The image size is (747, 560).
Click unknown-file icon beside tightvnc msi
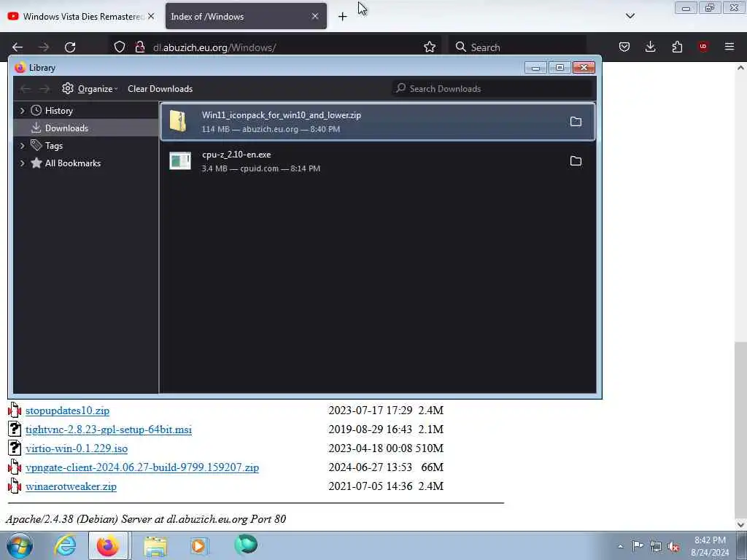click(15, 429)
